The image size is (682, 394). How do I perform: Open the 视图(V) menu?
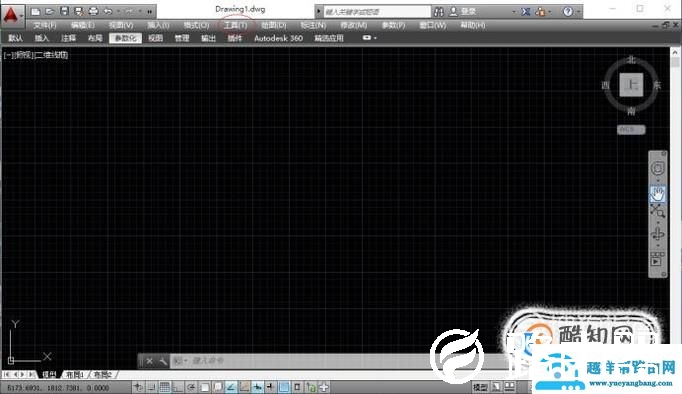121,25
